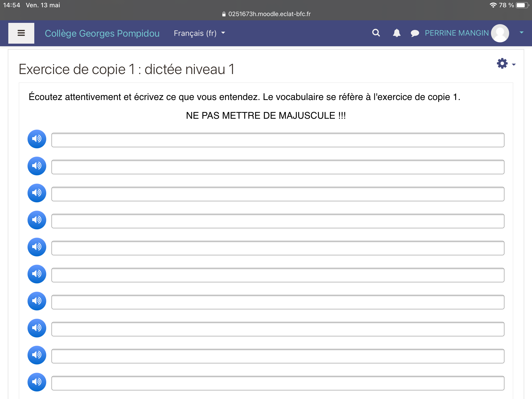Play the eighth dictation audio
The height and width of the screenshot is (399, 532).
click(37, 328)
